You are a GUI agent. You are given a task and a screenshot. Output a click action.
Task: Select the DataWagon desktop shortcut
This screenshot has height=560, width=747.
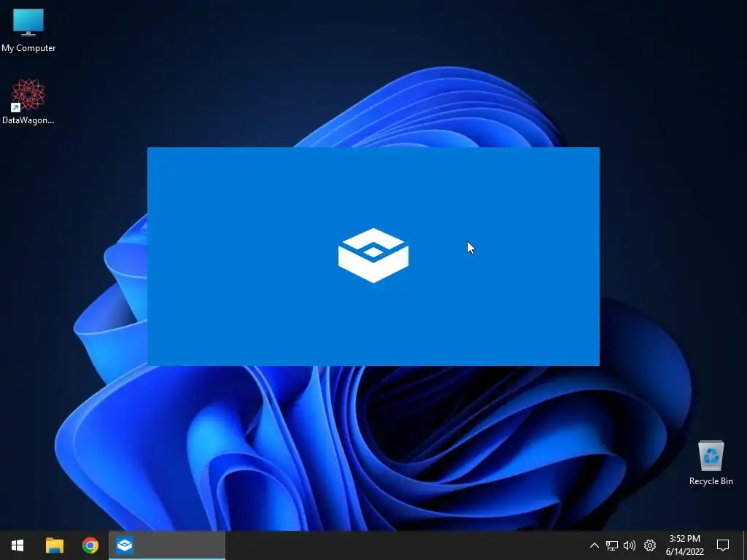click(x=28, y=101)
